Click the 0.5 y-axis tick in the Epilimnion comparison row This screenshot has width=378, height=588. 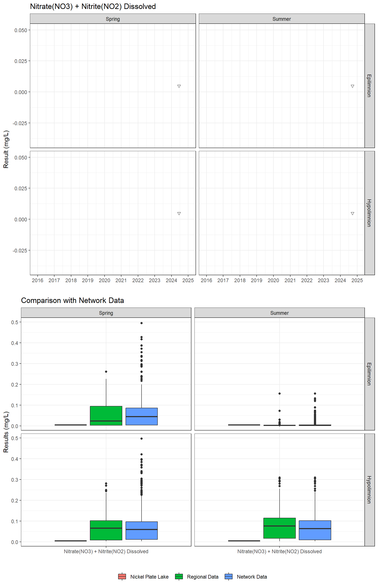(x=15, y=322)
